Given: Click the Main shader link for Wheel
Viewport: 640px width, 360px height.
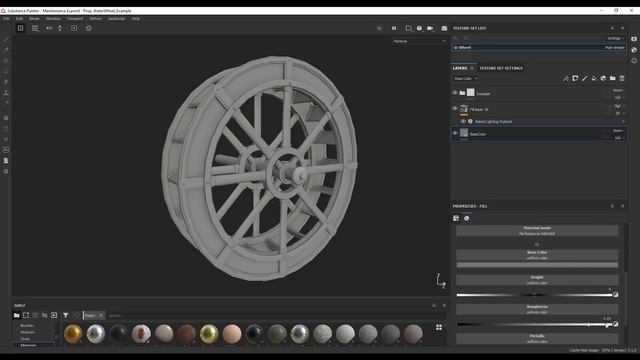Looking at the screenshot, I should point(614,47).
